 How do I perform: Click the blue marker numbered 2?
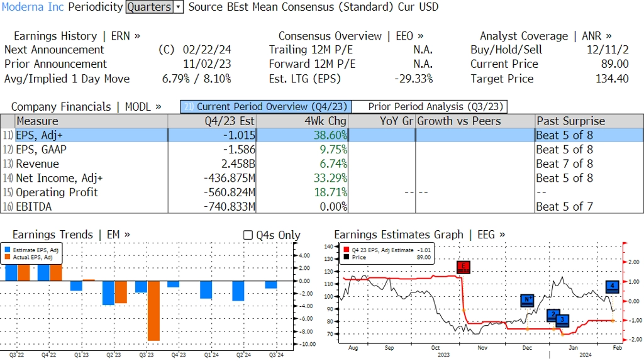click(x=553, y=315)
